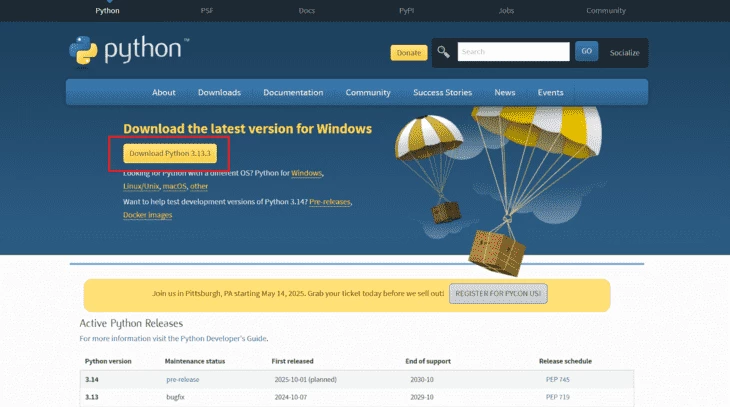Screen dimensions: 730x407
Task: Open the Jobs tab in top bar
Action: tap(506, 10)
